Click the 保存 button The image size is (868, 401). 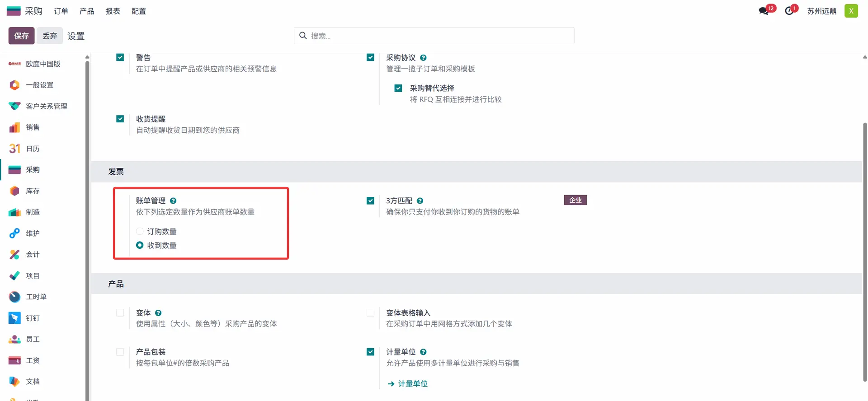21,36
